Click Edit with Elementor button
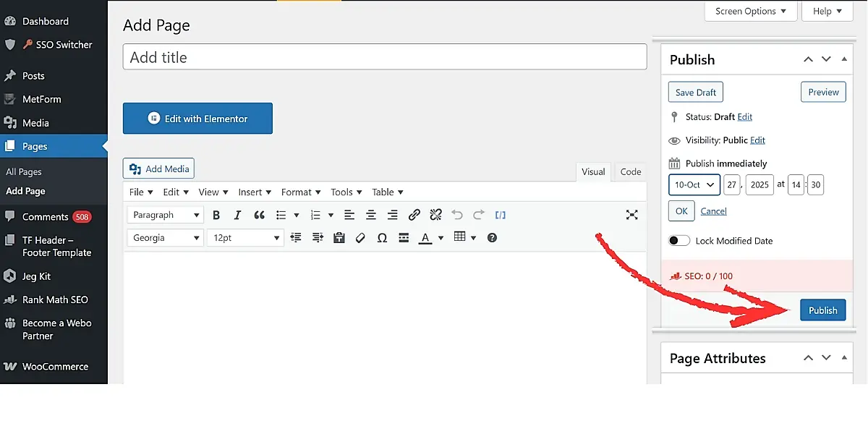 (197, 119)
